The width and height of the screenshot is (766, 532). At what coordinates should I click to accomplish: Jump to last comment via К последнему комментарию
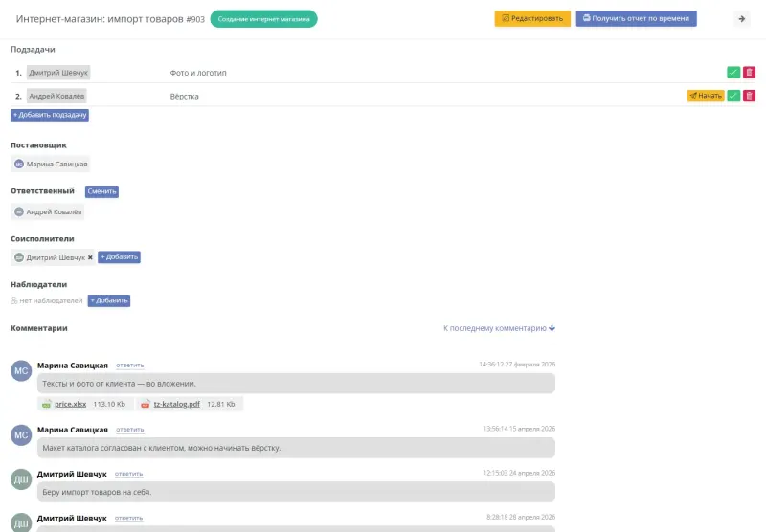tap(499, 328)
